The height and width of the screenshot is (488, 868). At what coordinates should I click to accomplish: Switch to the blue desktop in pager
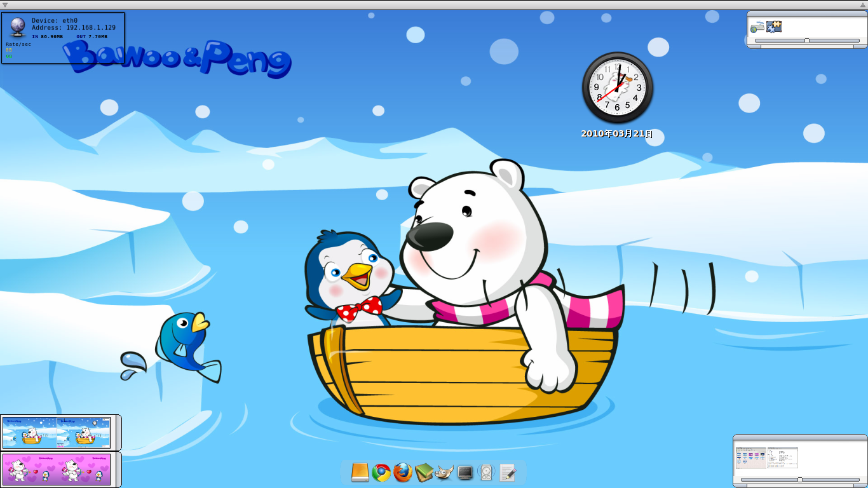[57, 432]
